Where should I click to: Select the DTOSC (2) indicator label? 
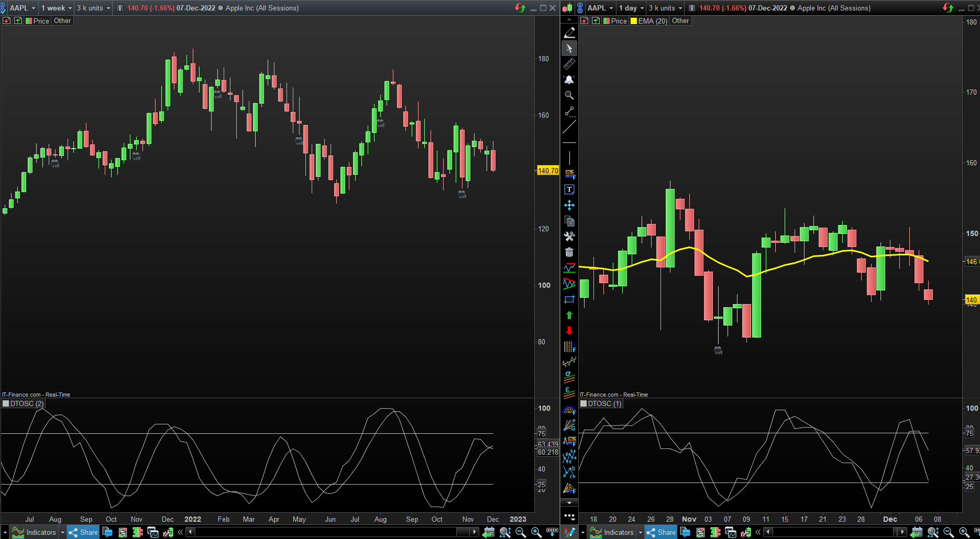[x=27, y=403]
